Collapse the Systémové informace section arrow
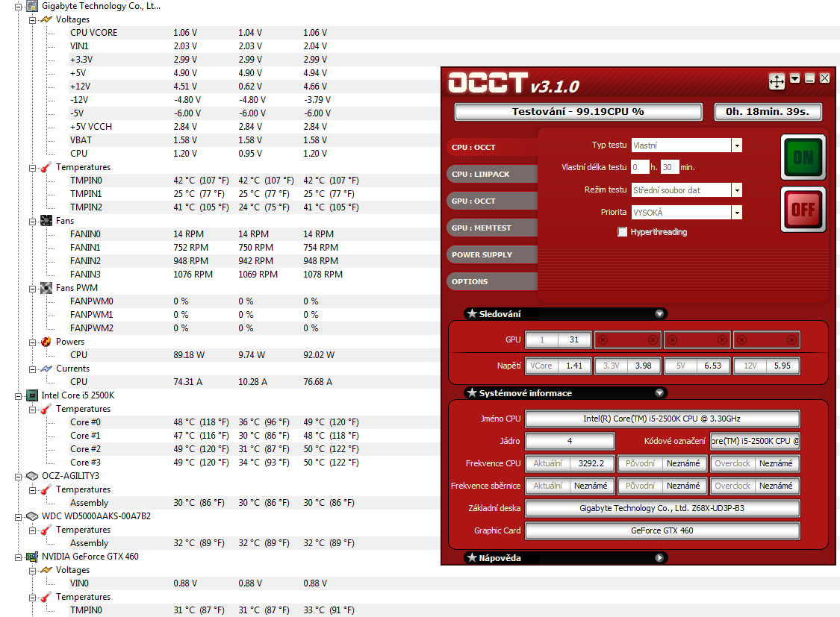840x617 pixels. coord(659,392)
